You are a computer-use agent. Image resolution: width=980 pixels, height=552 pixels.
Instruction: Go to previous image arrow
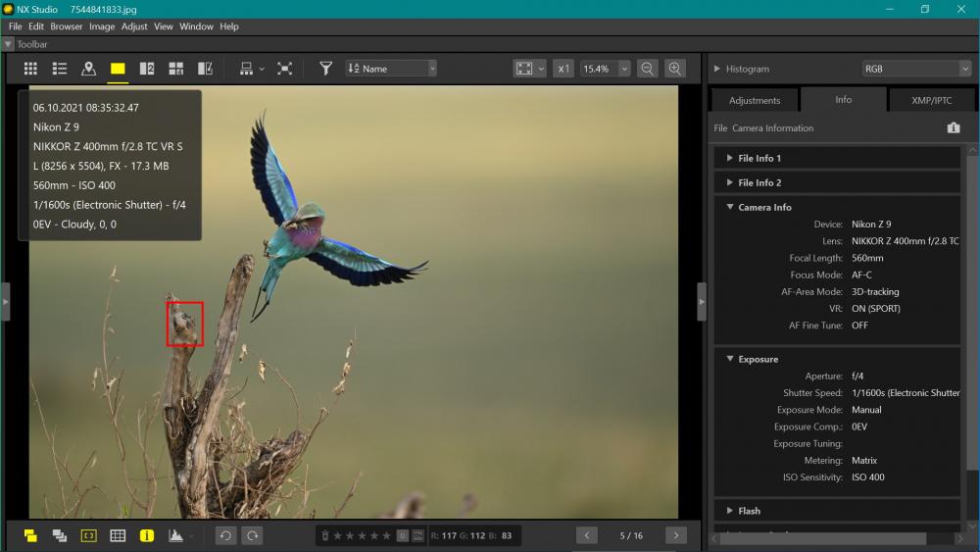tap(586, 535)
